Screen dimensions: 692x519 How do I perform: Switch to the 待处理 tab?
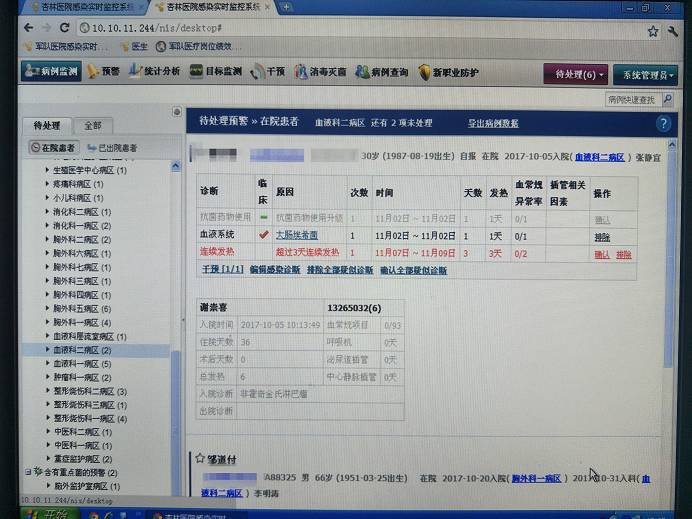[47, 126]
